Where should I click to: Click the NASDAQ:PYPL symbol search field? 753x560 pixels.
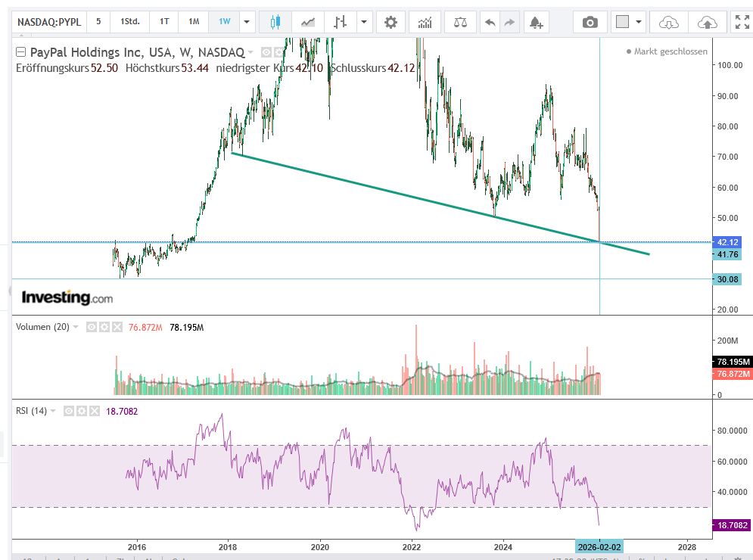[49, 22]
